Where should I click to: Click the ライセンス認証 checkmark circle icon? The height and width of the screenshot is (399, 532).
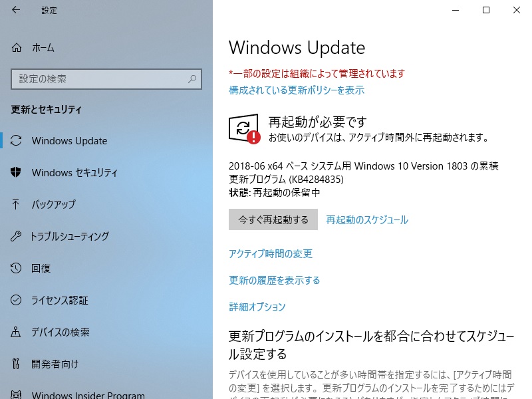point(15,300)
